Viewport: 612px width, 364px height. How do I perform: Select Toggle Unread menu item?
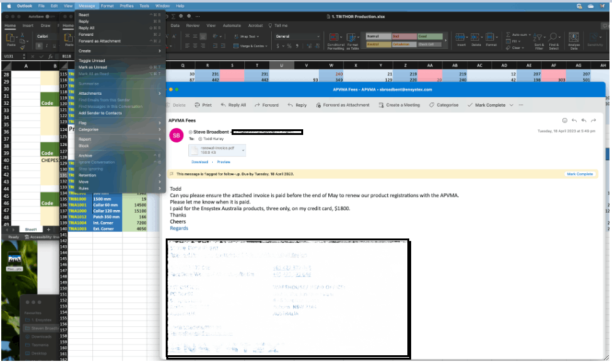coord(119,60)
